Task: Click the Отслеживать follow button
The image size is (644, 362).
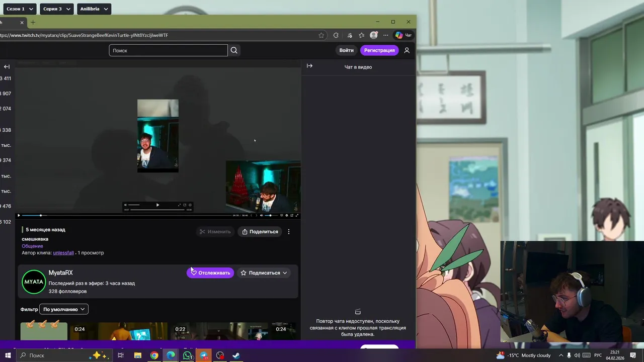Action: pos(210,273)
